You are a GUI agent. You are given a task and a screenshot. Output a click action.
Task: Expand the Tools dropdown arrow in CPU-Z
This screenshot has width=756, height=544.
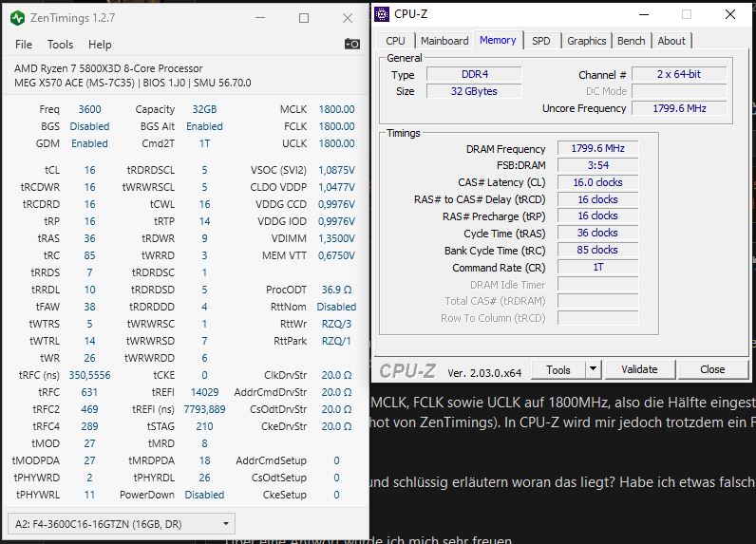pyautogui.click(x=593, y=370)
